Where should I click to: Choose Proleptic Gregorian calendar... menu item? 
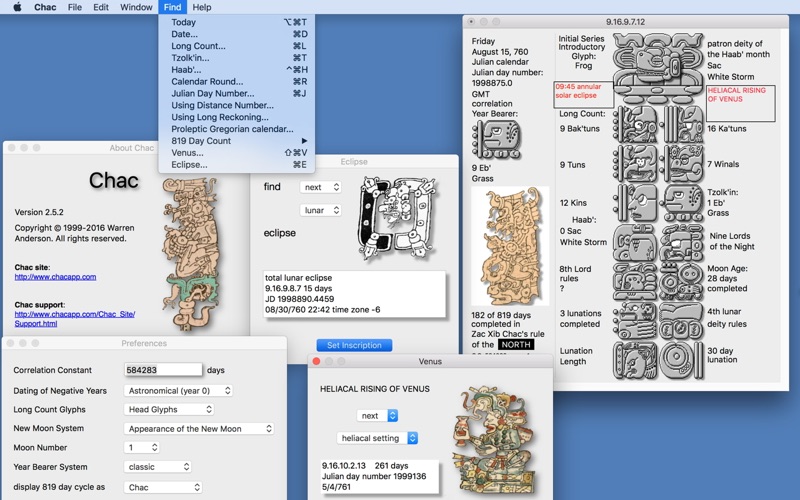tap(239, 129)
